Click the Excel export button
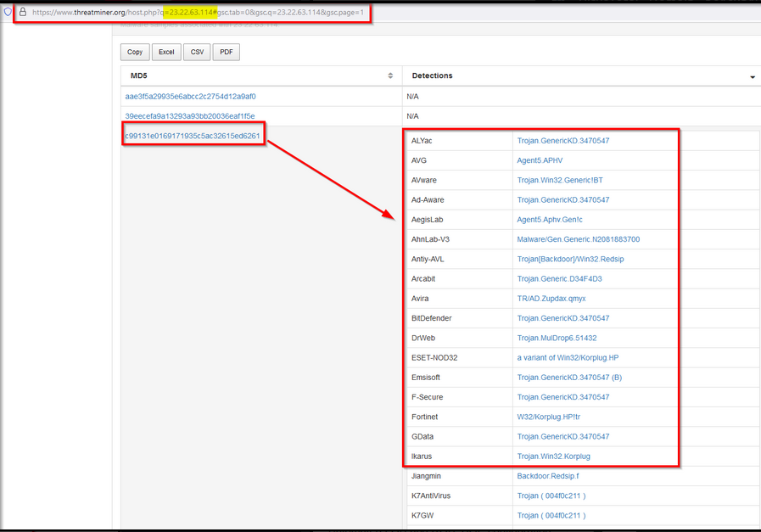This screenshot has height=532, width=761. point(166,52)
